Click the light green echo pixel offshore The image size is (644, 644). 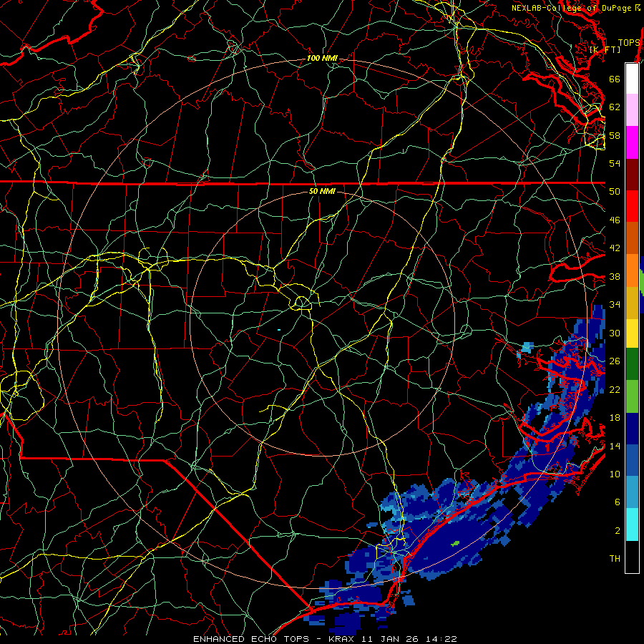pos(455,543)
